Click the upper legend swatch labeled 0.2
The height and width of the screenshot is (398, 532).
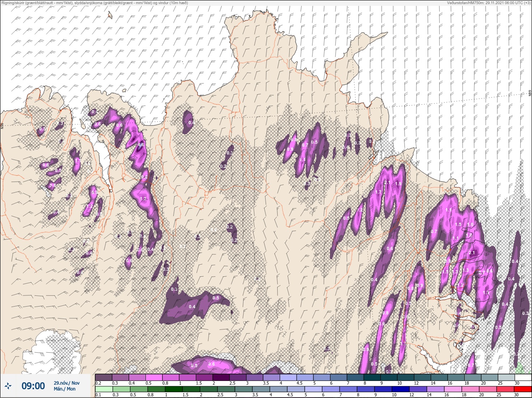[x=103, y=377]
